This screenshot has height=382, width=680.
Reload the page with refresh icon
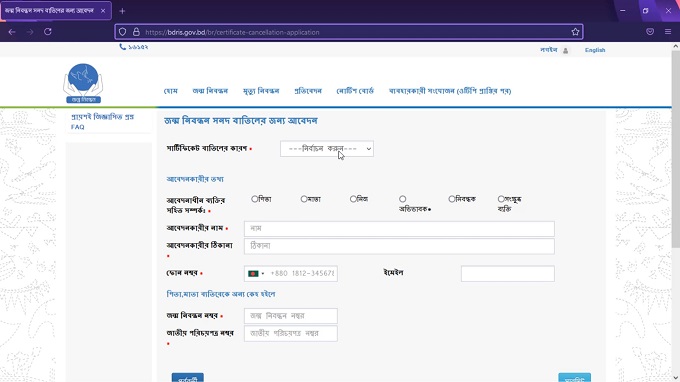pos(48,32)
